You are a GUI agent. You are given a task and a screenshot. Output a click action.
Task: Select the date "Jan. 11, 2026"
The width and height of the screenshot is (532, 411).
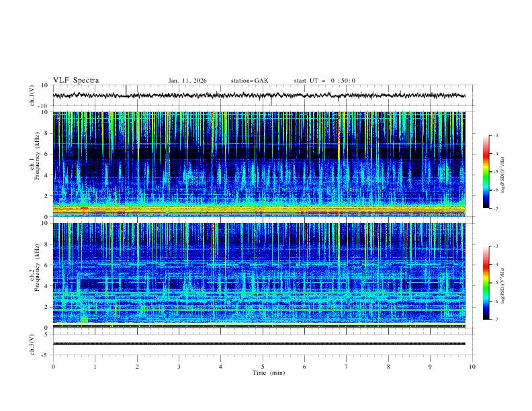pos(187,81)
